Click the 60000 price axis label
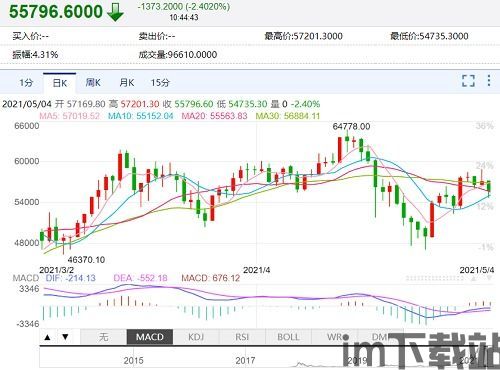The width and height of the screenshot is (500, 370). pyautogui.click(x=27, y=161)
